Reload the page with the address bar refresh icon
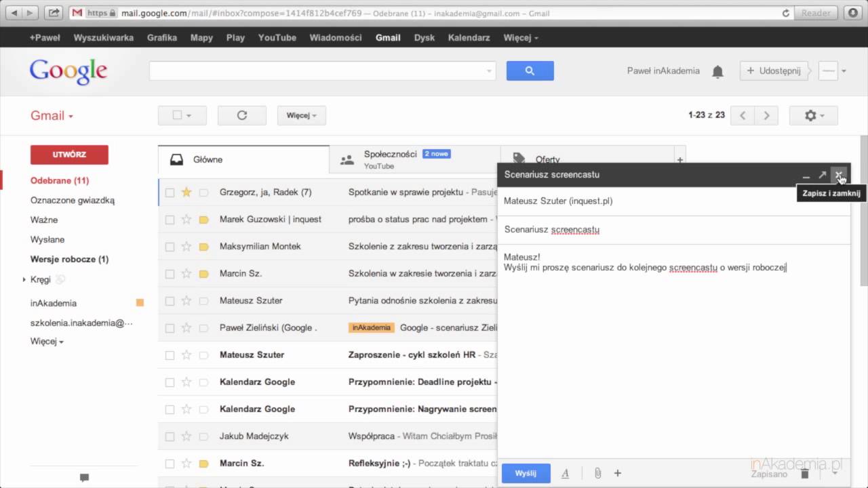 [x=786, y=13]
